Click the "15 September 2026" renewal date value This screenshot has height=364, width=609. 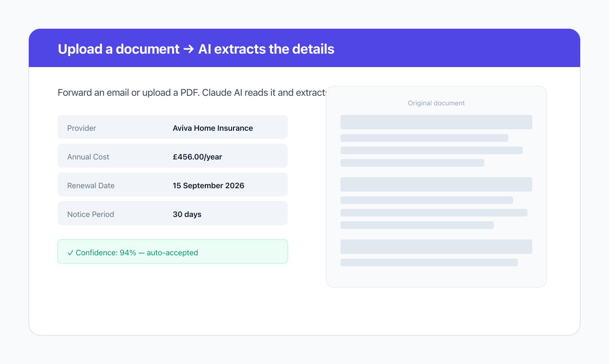click(x=208, y=185)
